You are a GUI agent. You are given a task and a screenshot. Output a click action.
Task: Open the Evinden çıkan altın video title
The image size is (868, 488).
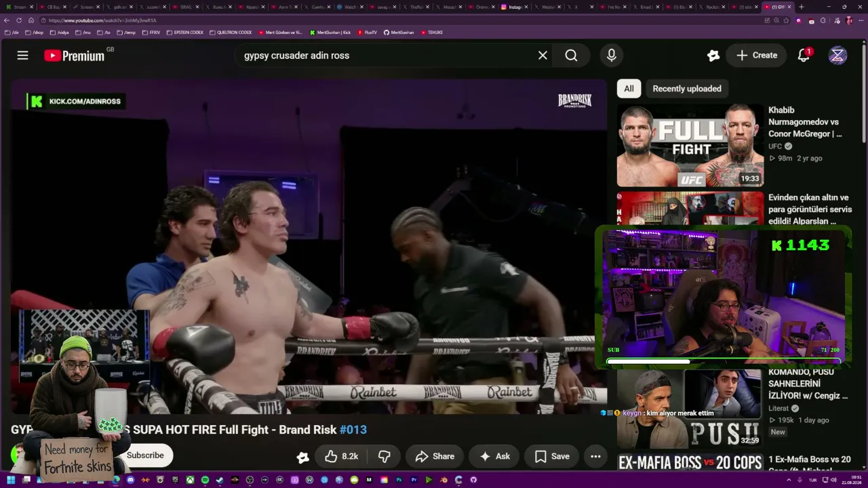[x=810, y=209]
